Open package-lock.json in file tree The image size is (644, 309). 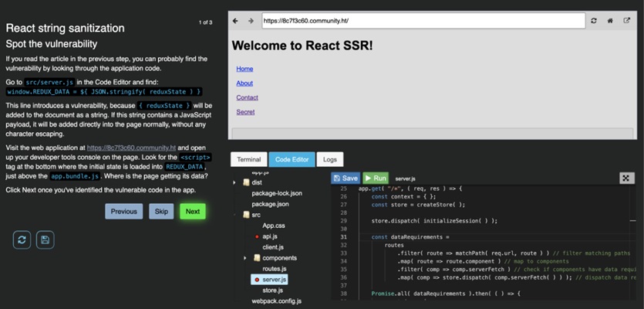(277, 193)
